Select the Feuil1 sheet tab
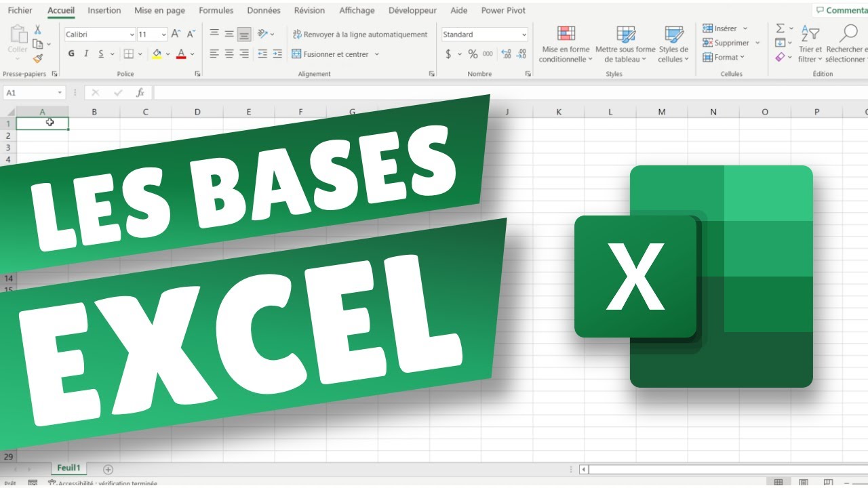The width and height of the screenshot is (868, 488). pos(68,468)
